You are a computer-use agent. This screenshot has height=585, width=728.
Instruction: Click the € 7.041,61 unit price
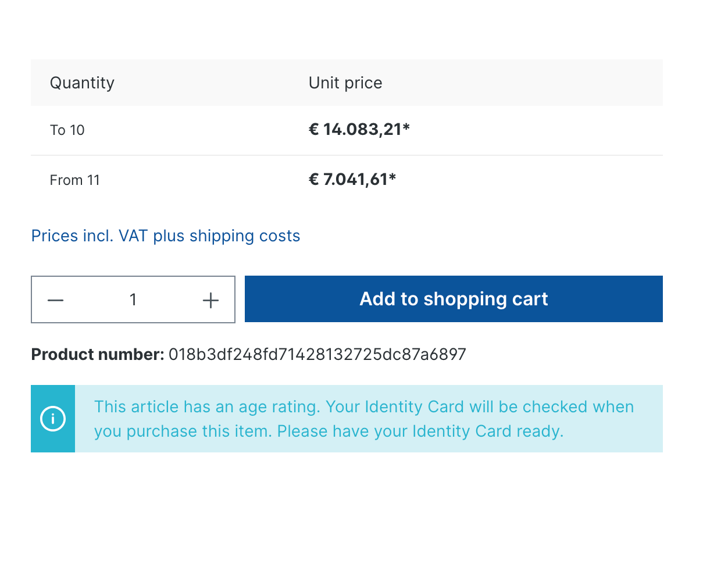click(x=348, y=179)
